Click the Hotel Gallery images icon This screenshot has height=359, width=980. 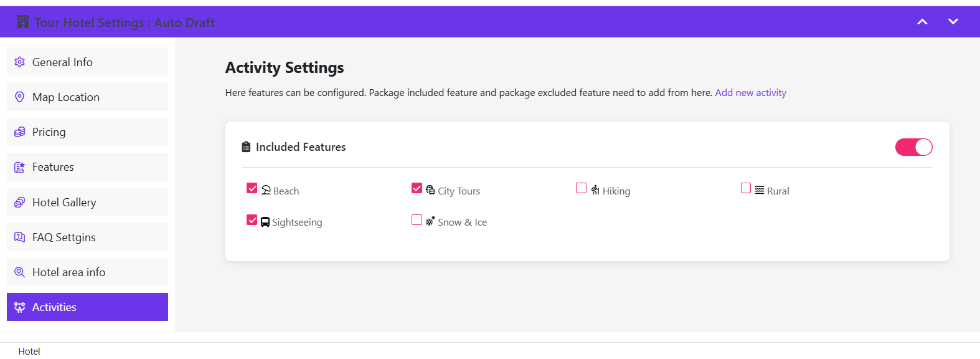20,203
